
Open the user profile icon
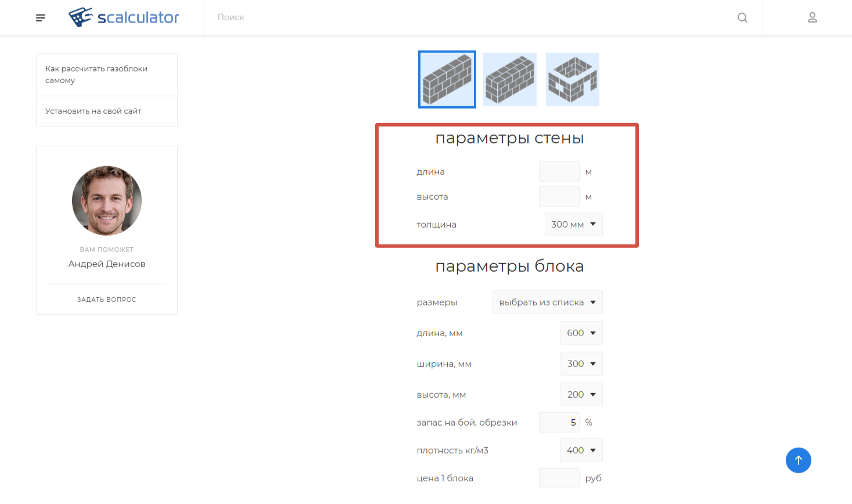[812, 17]
